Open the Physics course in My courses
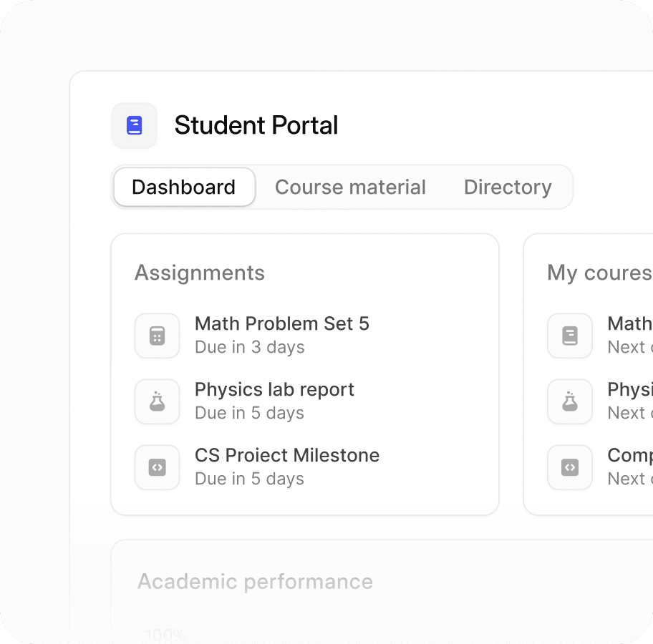Image resolution: width=653 pixels, height=644 pixels. [x=629, y=390]
